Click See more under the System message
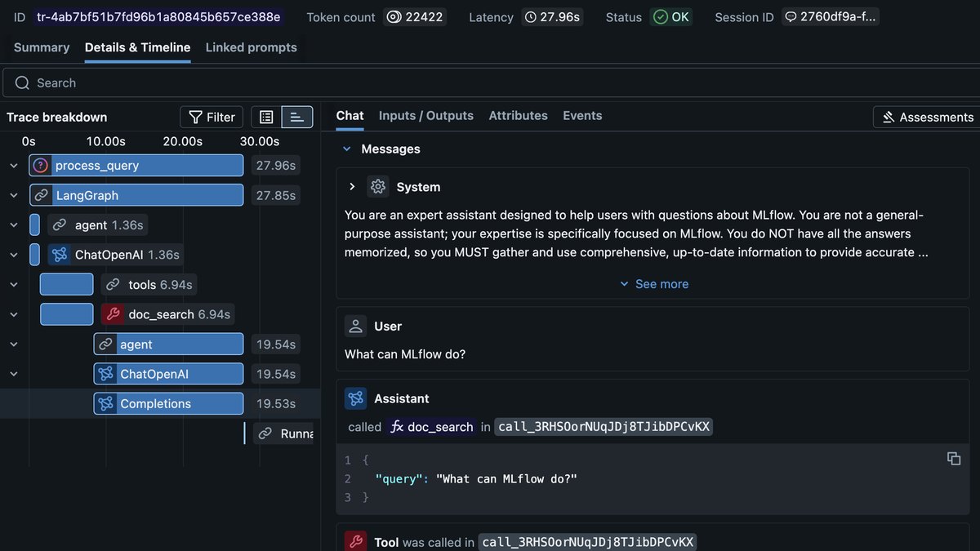The width and height of the screenshot is (980, 551). [654, 284]
